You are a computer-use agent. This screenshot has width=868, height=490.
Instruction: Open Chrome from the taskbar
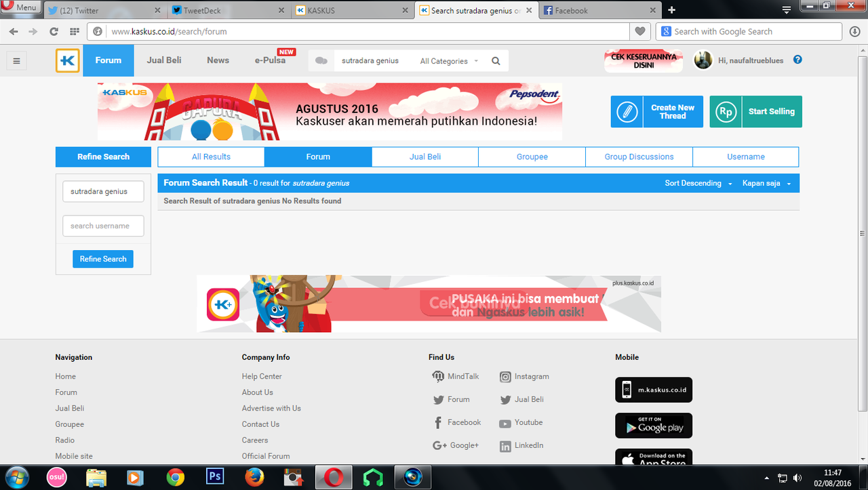coord(176,477)
